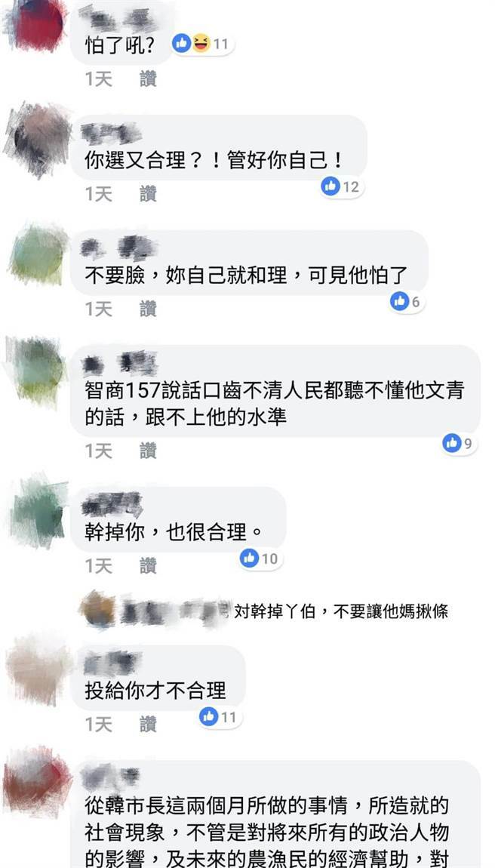Like the comment 幹掉你，也很合理。
The width and height of the screenshot is (495, 868).
coord(148,566)
